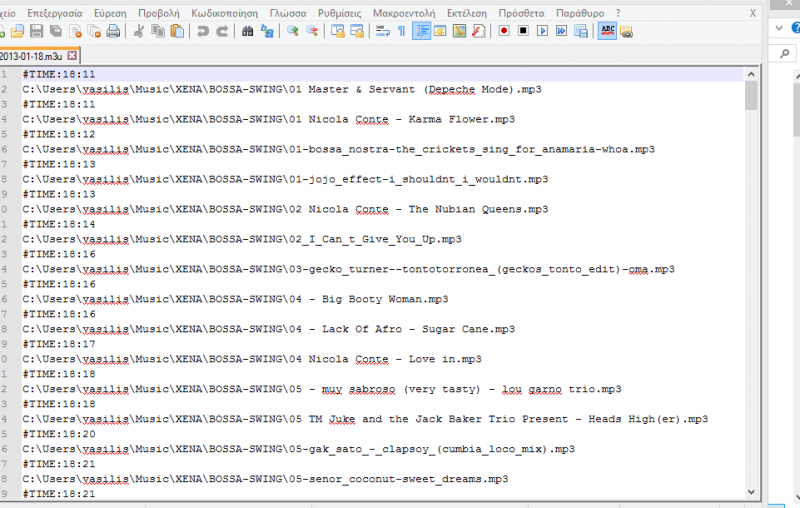Click the Save All toolbar icon
The image size is (800, 508).
(56, 32)
